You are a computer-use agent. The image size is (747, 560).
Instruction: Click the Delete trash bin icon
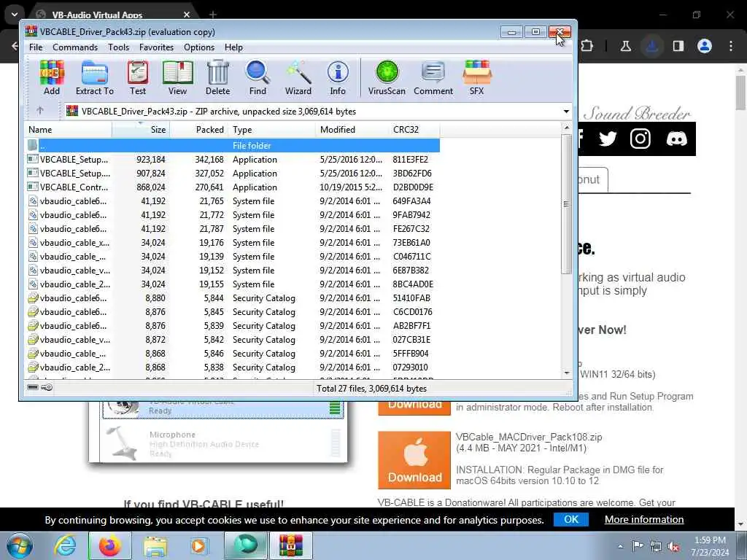(217, 77)
